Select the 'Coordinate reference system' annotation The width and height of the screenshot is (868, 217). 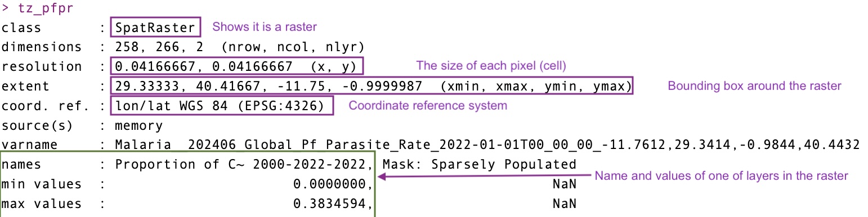[x=428, y=106]
